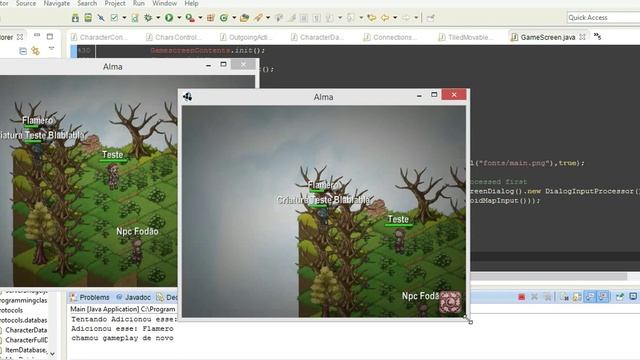The image size is (640, 360).
Task: Click the Back navigation yellow arrow
Action: (385, 18)
